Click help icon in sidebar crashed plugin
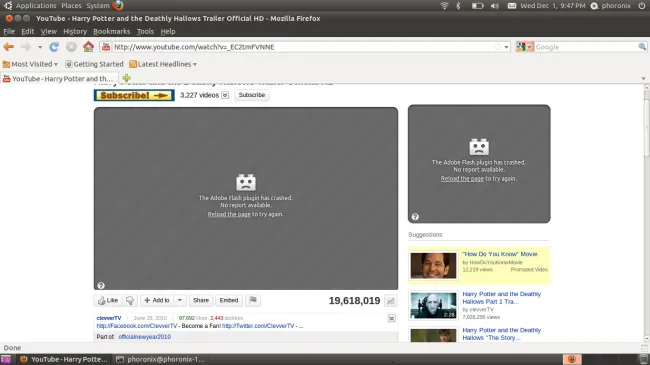This screenshot has width=650, height=365. coord(415,217)
